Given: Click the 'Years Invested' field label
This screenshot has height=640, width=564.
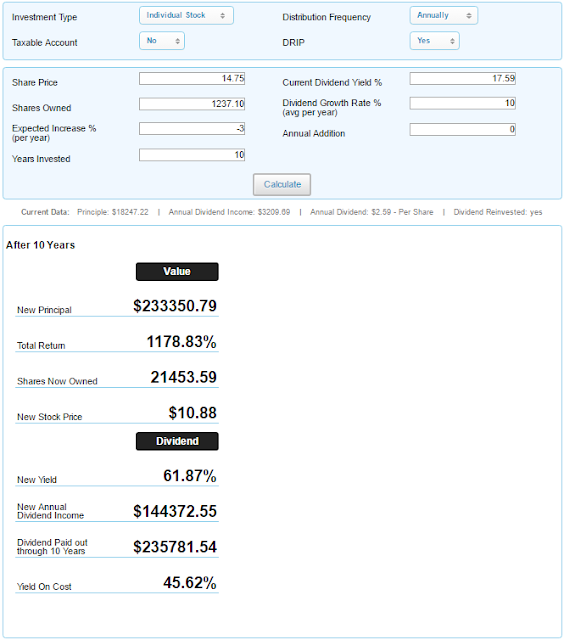Looking at the screenshot, I should (x=41, y=159).
